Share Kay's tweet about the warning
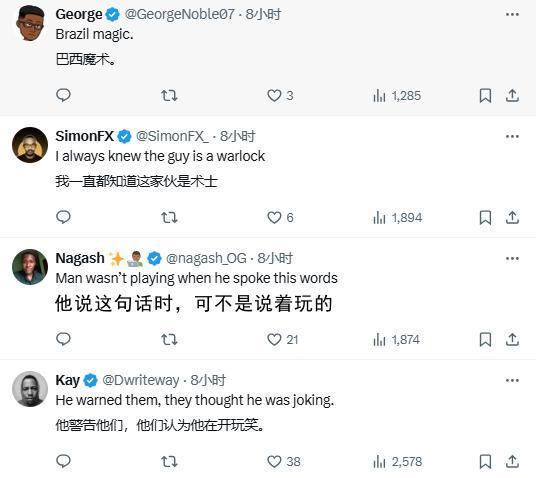 click(x=512, y=462)
